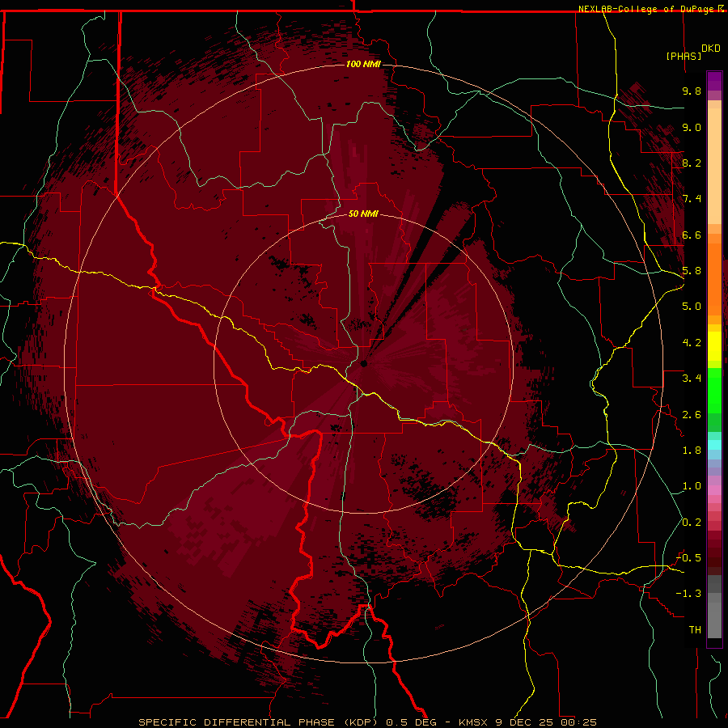Click the 0.2 value on color scale

[692, 523]
